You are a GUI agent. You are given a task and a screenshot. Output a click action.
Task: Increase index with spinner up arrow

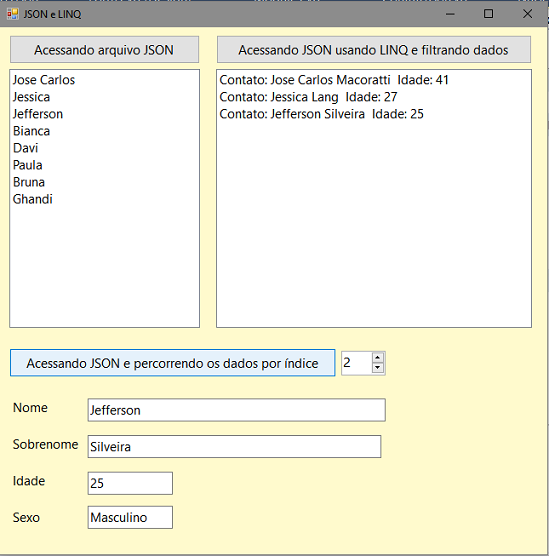(378, 357)
